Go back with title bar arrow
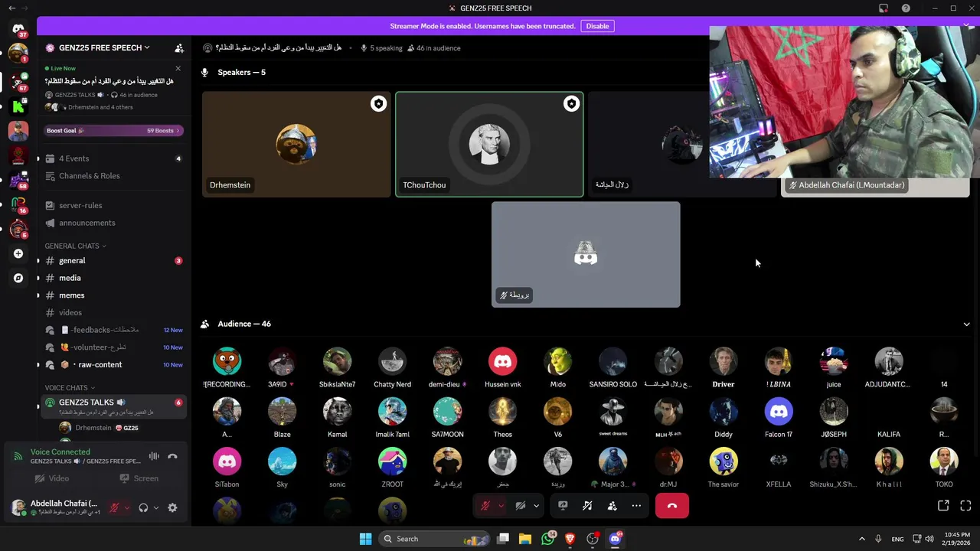Screen dimensions: 980x551 point(11,8)
